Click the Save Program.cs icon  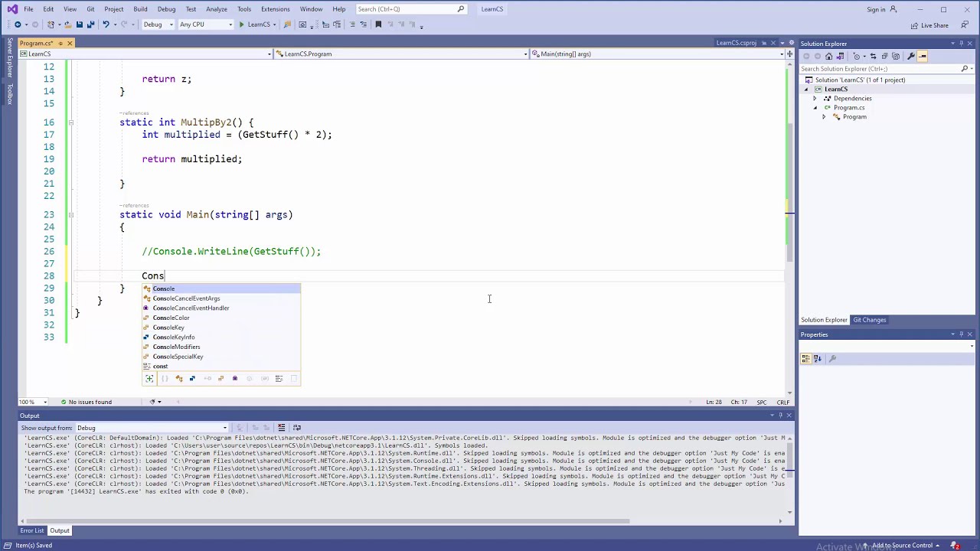coord(79,24)
